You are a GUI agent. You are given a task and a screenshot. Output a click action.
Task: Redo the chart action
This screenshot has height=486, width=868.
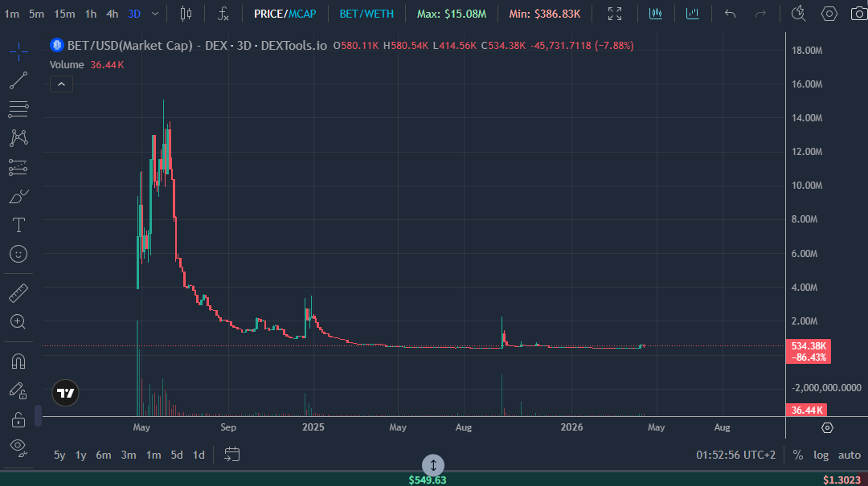point(760,14)
